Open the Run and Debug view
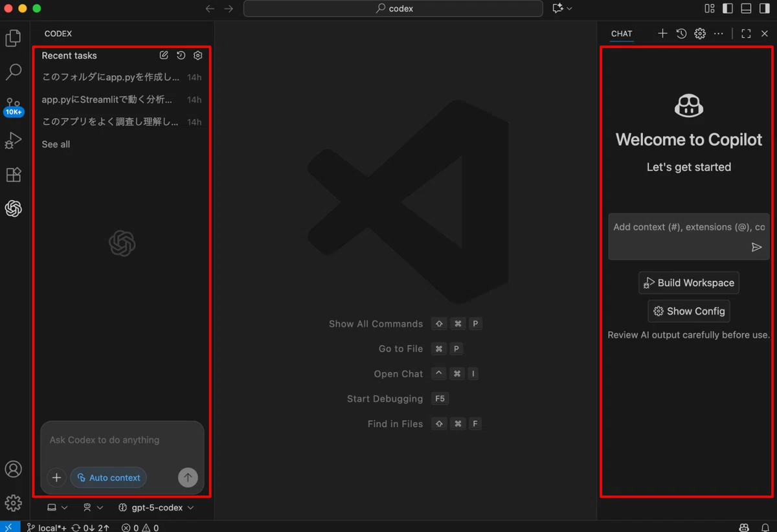Image resolution: width=777 pixels, height=532 pixels. pyautogui.click(x=13, y=140)
